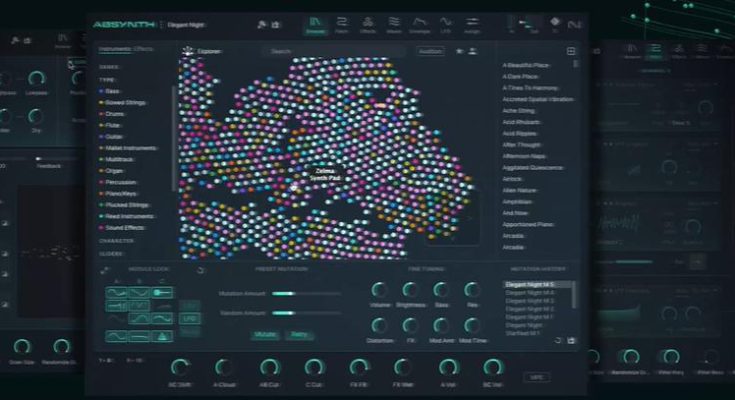Image resolution: width=735 pixels, height=400 pixels.
Task: Toggle the Organ type filter
Action: pyautogui.click(x=115, y=170)
